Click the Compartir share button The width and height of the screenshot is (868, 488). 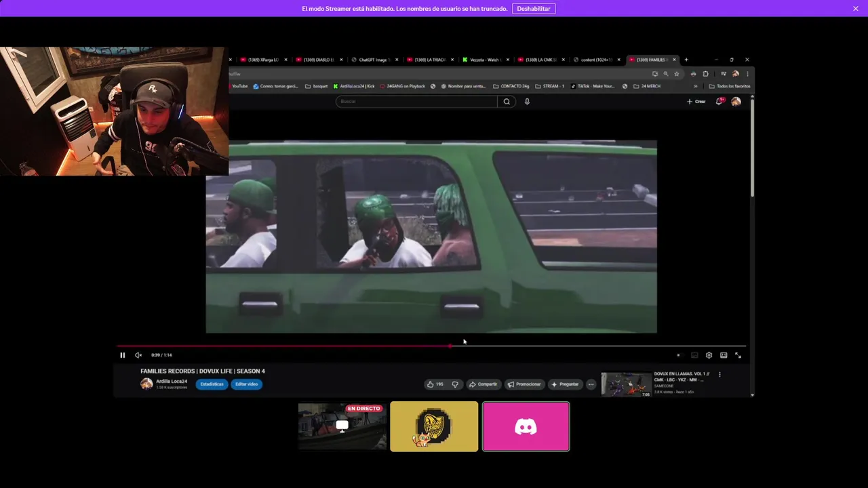click(x=484, y=384)
